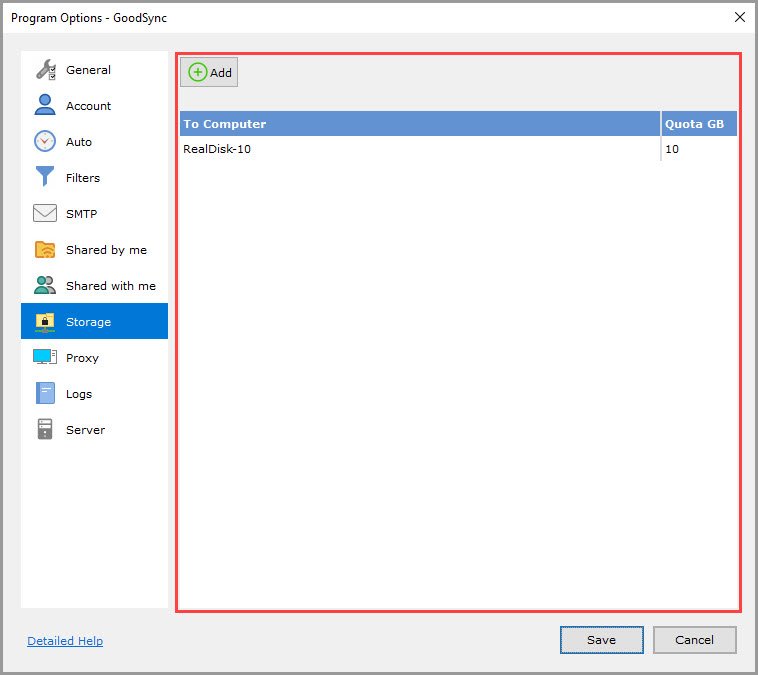
Task: Click the Filters funnel icon
Action: point(45,176)
